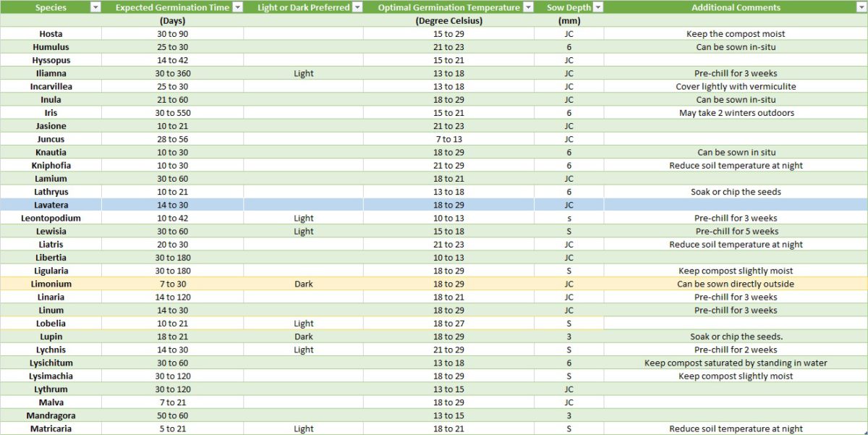
Task: Open the Expected Germination Time filter dropdown
Action: click(237, 7)
